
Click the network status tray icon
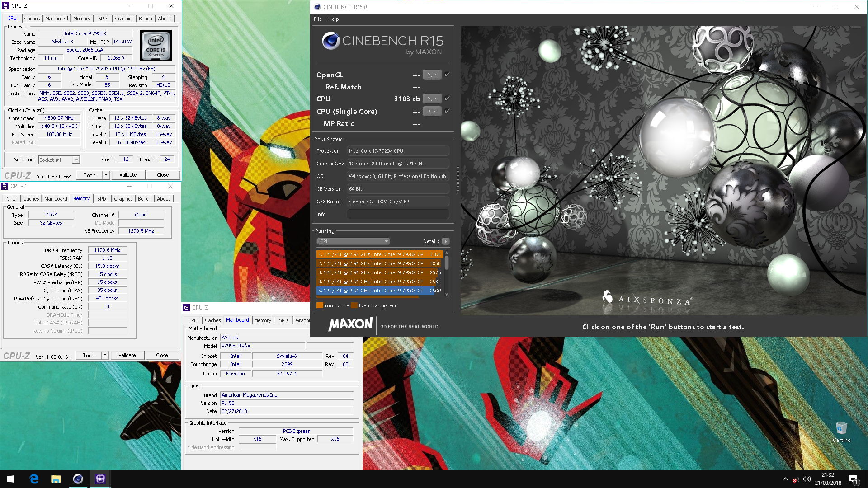tap(796, 479)
